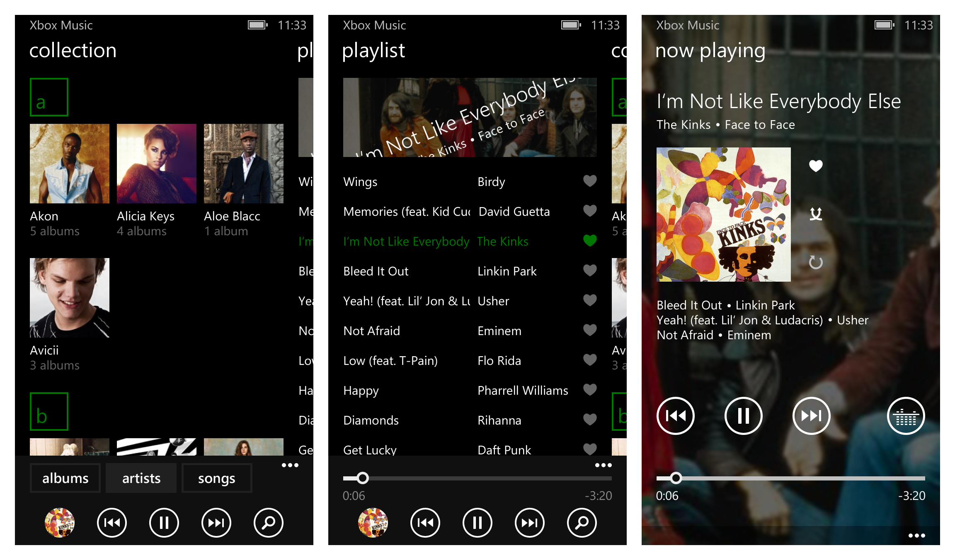Open the 'b' letter jump list tile
Image resolution: width=955 pixels, height=560 pixels.
pos(49,411)
